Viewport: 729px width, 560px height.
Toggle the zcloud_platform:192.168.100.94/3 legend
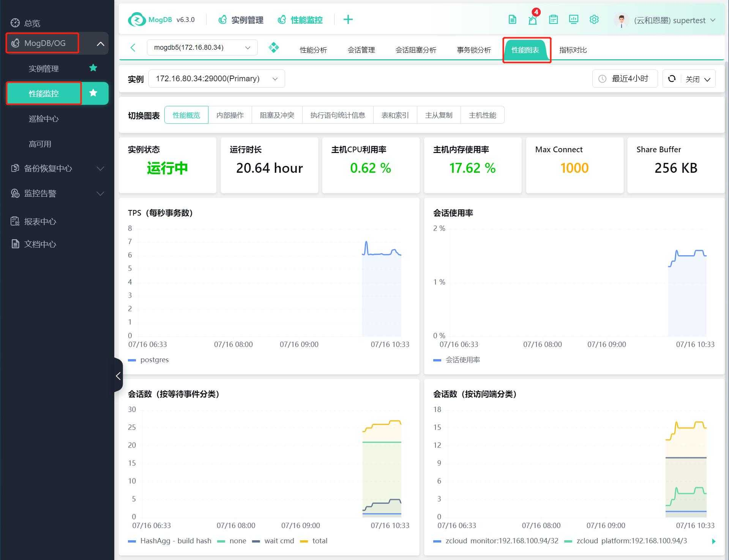tap(626, 541)
